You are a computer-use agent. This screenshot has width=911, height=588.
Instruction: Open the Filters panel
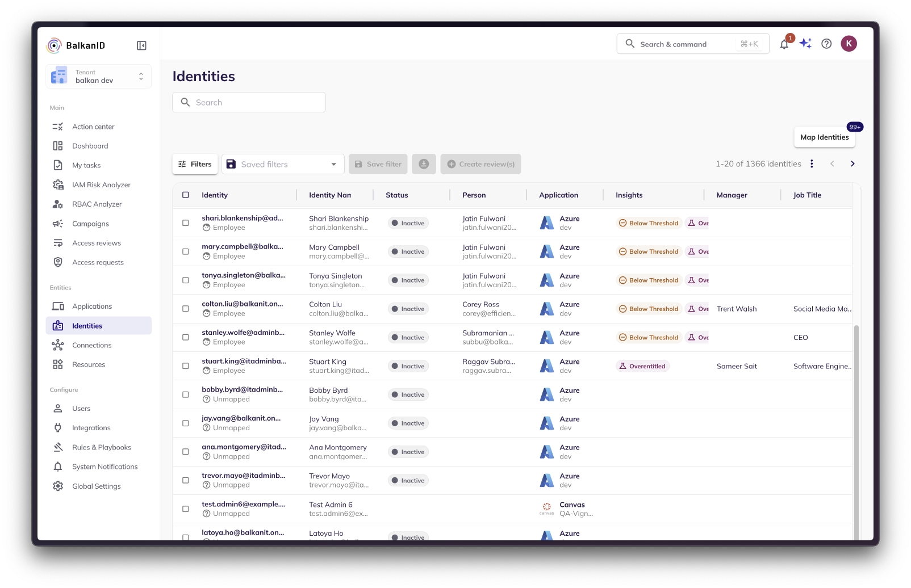pos(195,164)
